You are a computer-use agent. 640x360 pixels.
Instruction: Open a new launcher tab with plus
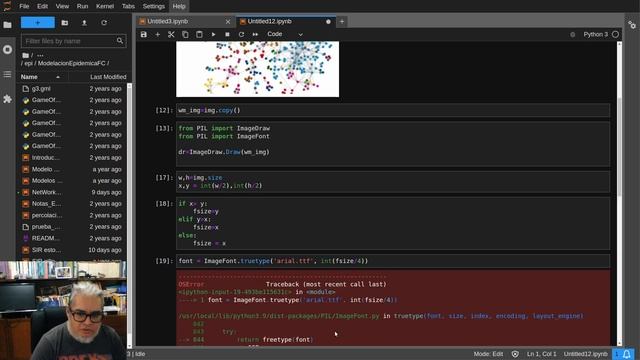pyautogui.click(x=342, y=22)
